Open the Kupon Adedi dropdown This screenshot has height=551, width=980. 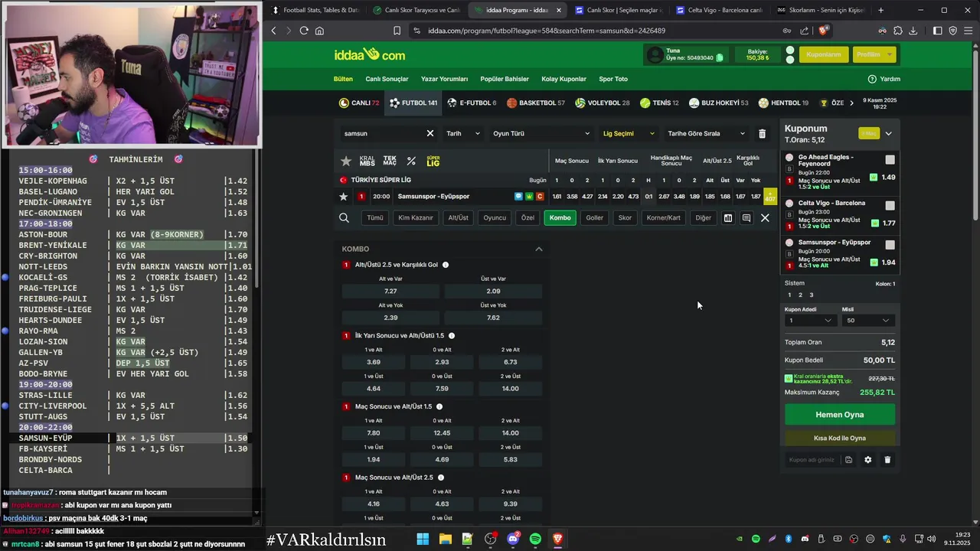tap(810, 321)
